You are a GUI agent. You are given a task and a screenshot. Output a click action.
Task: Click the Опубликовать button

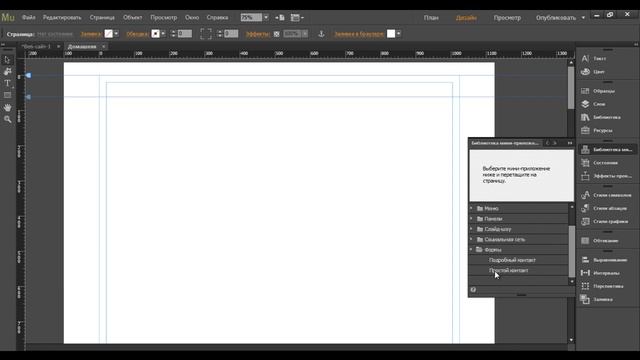[556, 18]
